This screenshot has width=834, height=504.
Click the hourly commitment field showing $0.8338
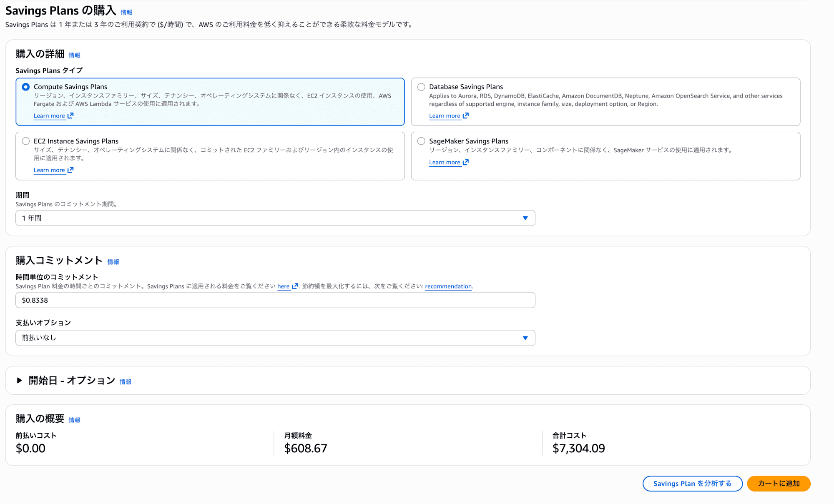(x=275, y=300)
